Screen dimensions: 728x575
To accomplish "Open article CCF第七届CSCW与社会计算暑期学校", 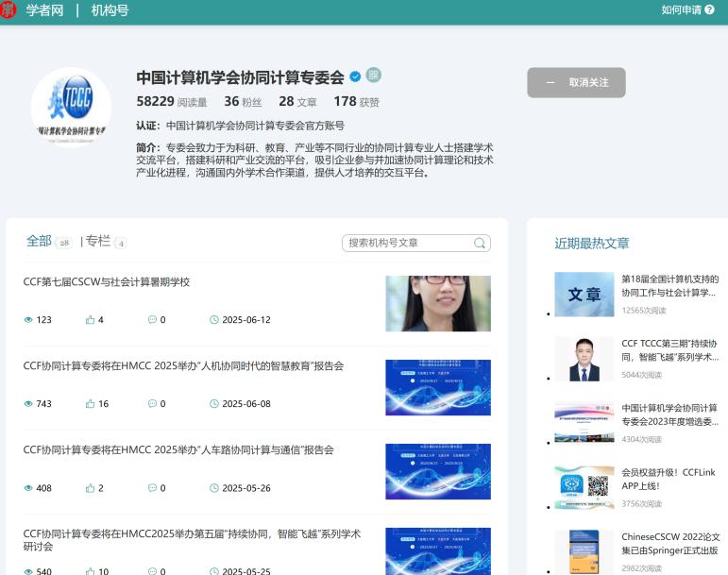I will point(107,281).
